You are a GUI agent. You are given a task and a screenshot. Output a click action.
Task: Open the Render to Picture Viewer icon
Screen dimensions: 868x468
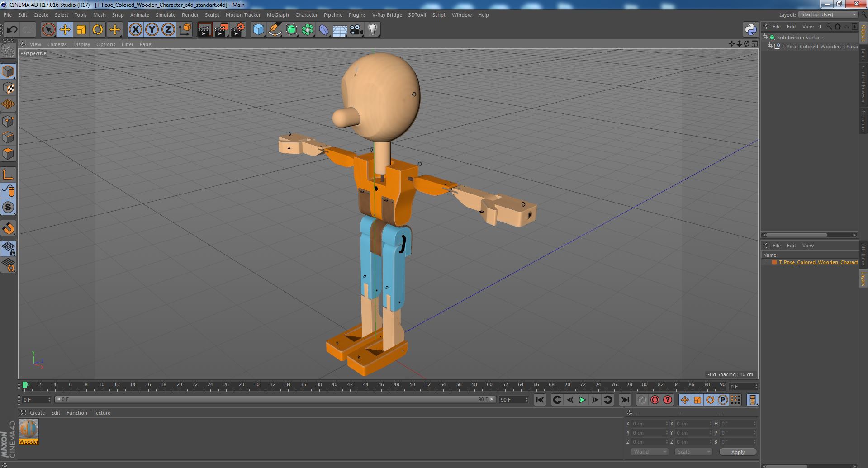221,30
